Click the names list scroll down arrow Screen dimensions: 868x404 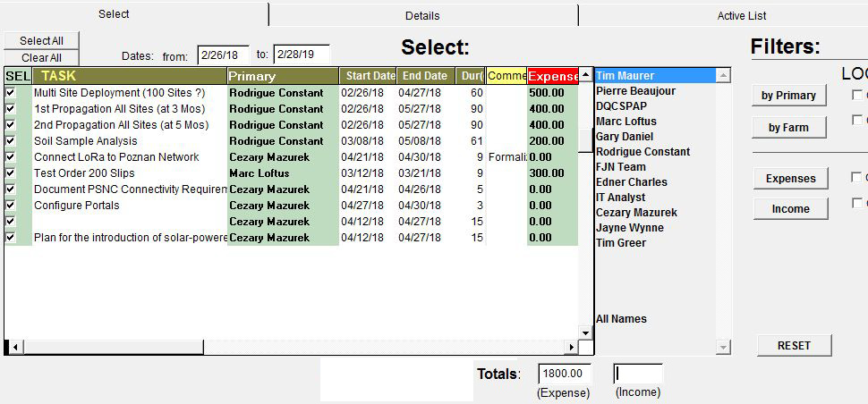click(724, 347)
